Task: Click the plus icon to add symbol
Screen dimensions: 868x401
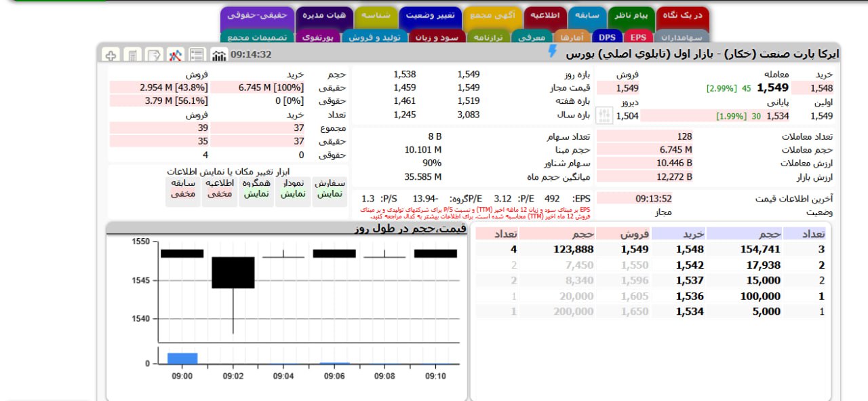Action: [110, 54]
